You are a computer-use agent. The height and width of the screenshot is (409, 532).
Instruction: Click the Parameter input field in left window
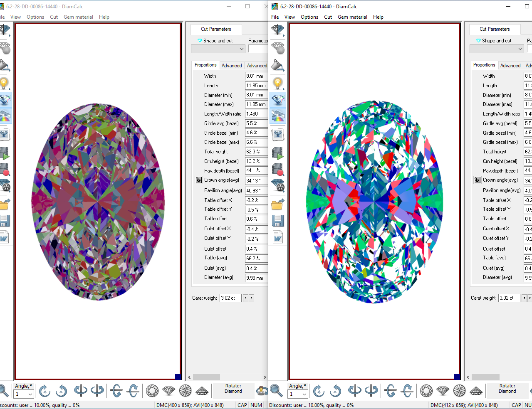[x=258, y=49]
